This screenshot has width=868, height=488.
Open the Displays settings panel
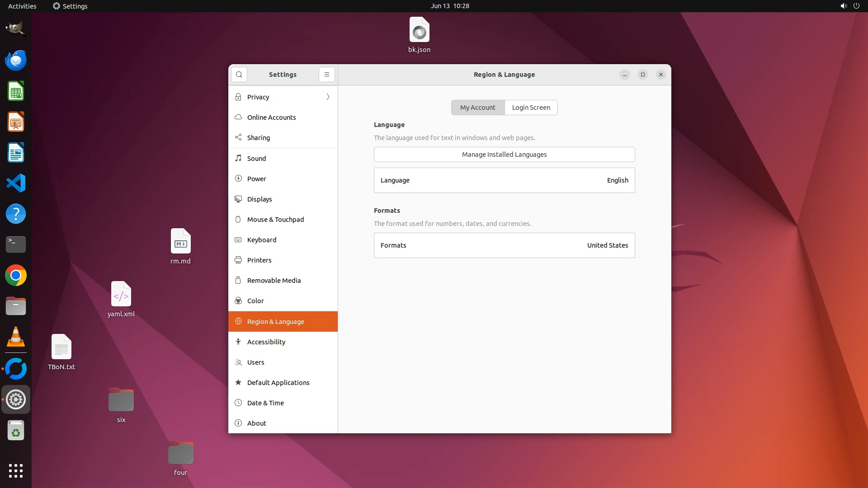pyautogui.click(x=259, y=199)
